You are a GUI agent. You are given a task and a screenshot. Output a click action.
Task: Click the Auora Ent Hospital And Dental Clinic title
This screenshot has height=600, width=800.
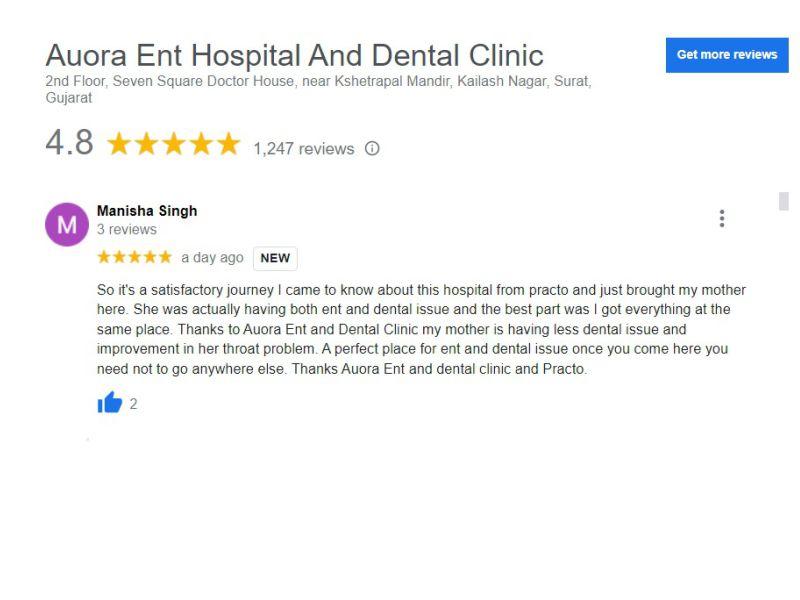[294, 55]
